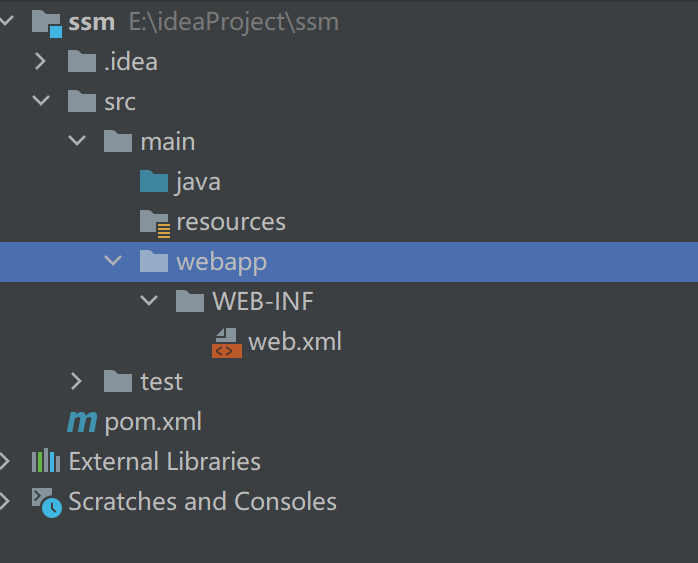Expand the test folder

tap(77, 381)
